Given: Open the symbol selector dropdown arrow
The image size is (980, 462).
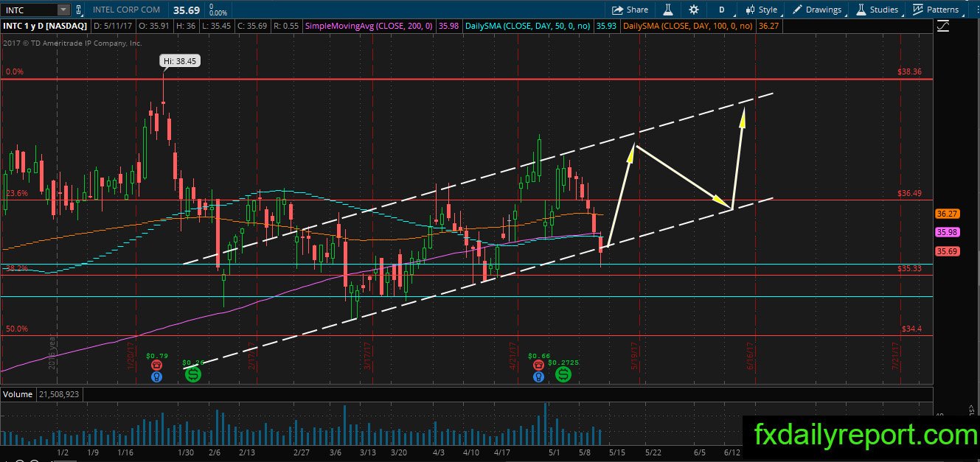Looking at the screenshot, I should point(63,10).
